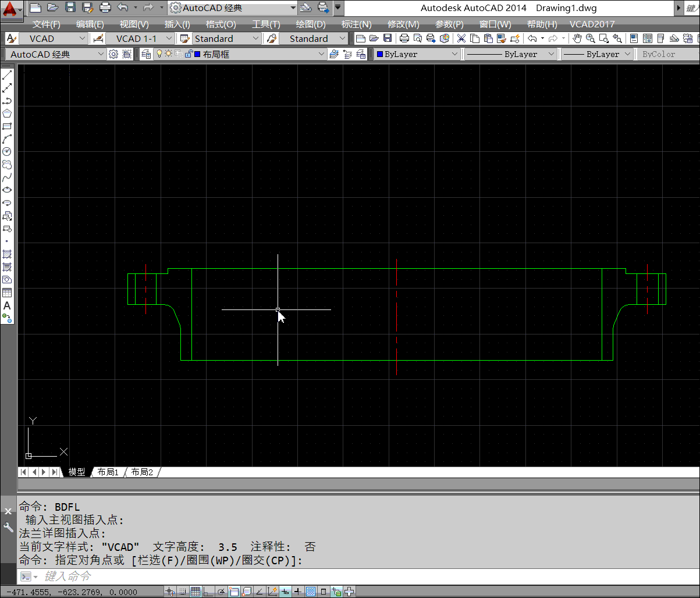Select the Polygon tool
700x598 pixels.
pyautogui.click(x=7, y=113)
